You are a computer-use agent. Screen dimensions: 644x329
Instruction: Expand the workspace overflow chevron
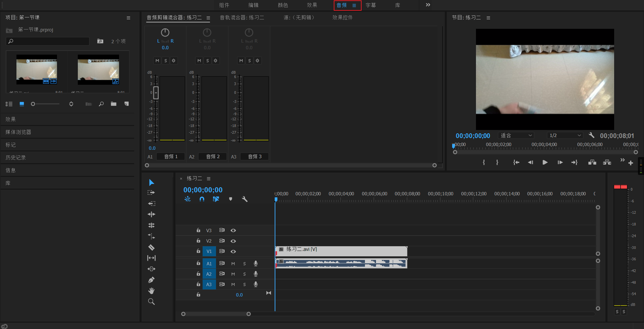[x=428, y=5]
